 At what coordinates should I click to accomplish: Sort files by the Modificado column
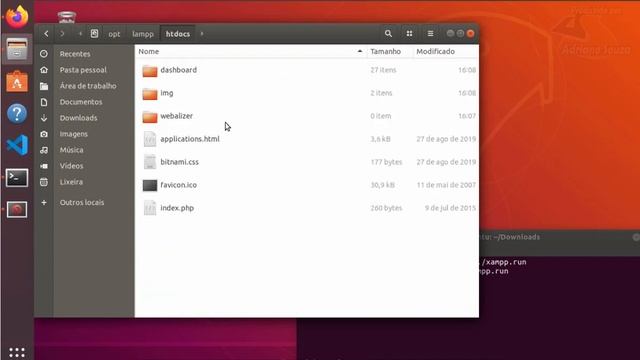pyautogui.click(x=436, y=51)
